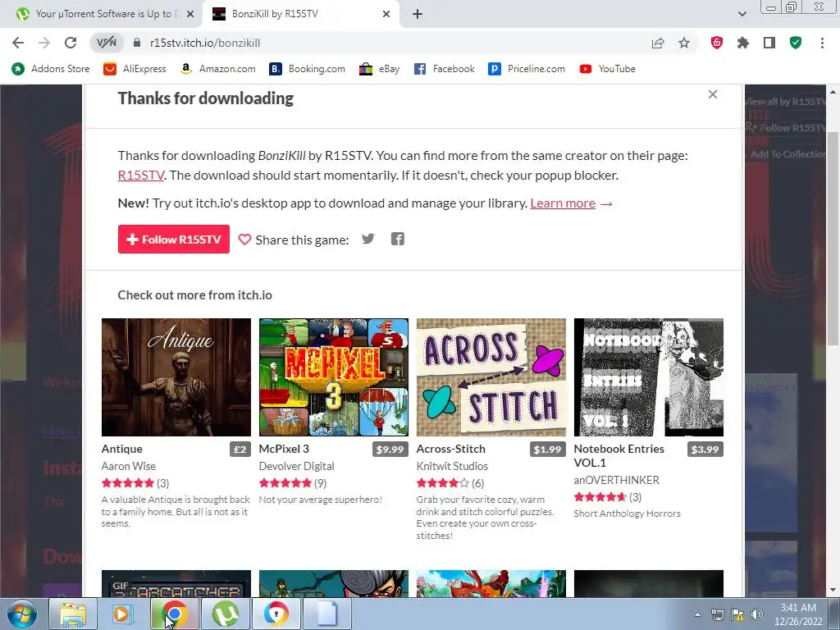Open AliExpress bookmark
This screenshot has height=630, width=840.
pyautogui.click(x=135, y=69)
